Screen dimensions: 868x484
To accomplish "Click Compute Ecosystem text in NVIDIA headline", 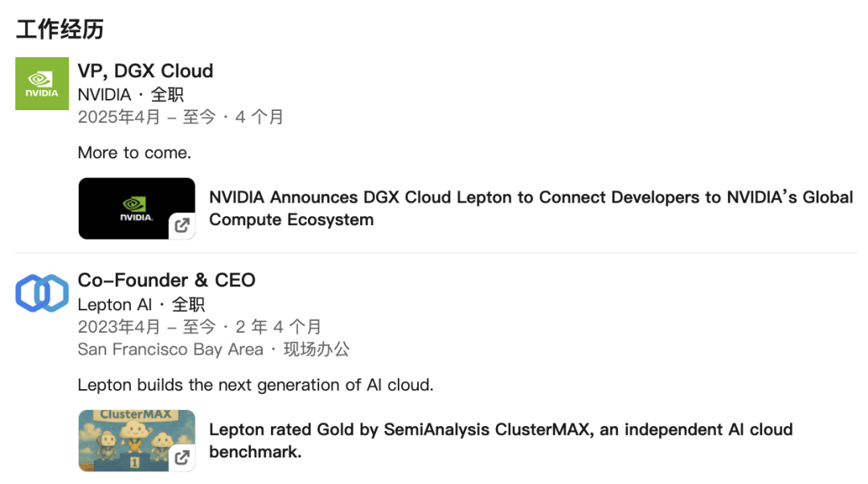I will (x=291, y=219).
